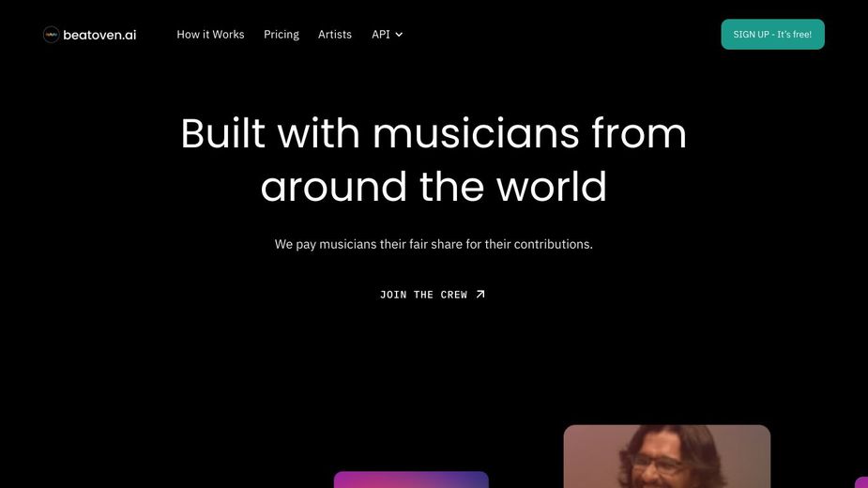Click the arrow icon beside JOIN THE CREW
Viewport: 868px width, 488px height.
click(x=480, y=295)
